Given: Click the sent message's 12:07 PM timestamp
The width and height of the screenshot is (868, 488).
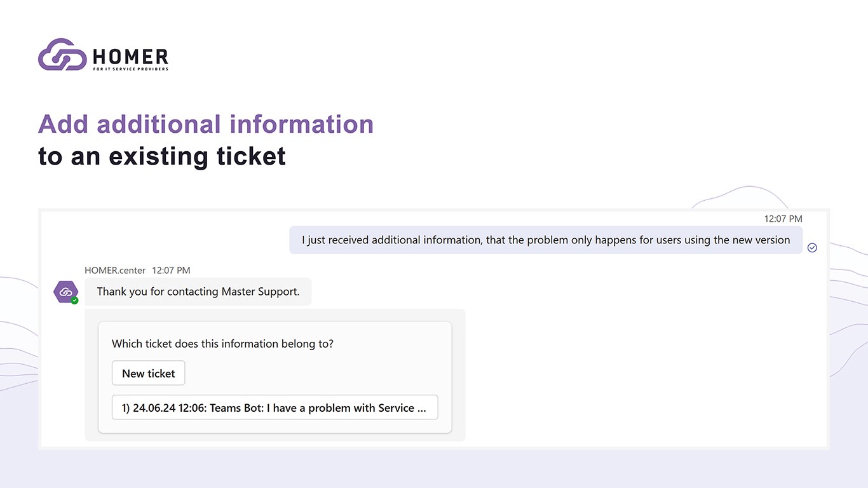Looking at the screenshot, I should 783,219.
